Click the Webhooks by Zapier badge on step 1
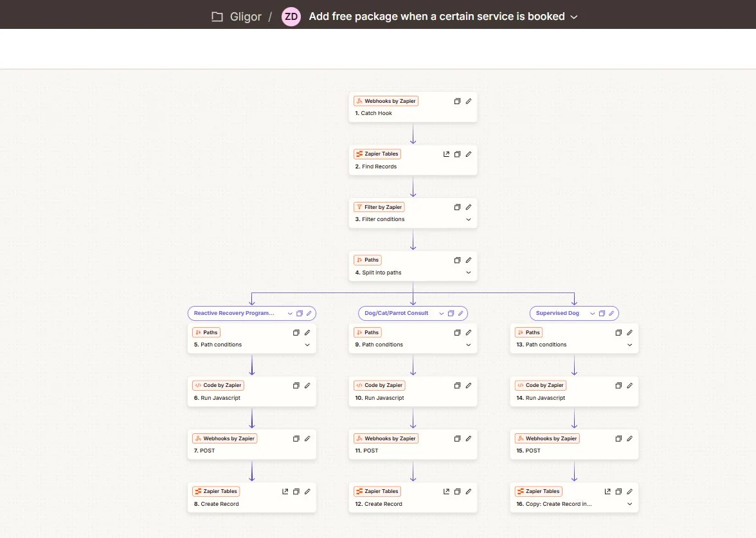This screenshot has height=538, width=756. pos(386,102)
